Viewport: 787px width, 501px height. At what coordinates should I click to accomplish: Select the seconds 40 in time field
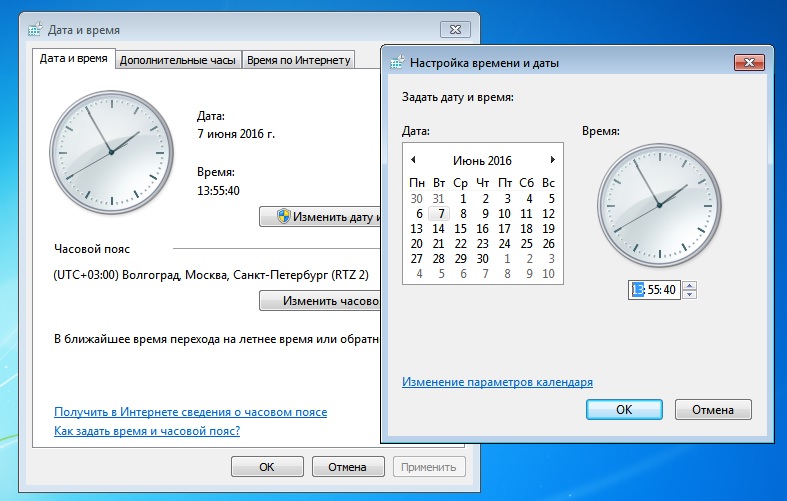click(x=669, y=290)
